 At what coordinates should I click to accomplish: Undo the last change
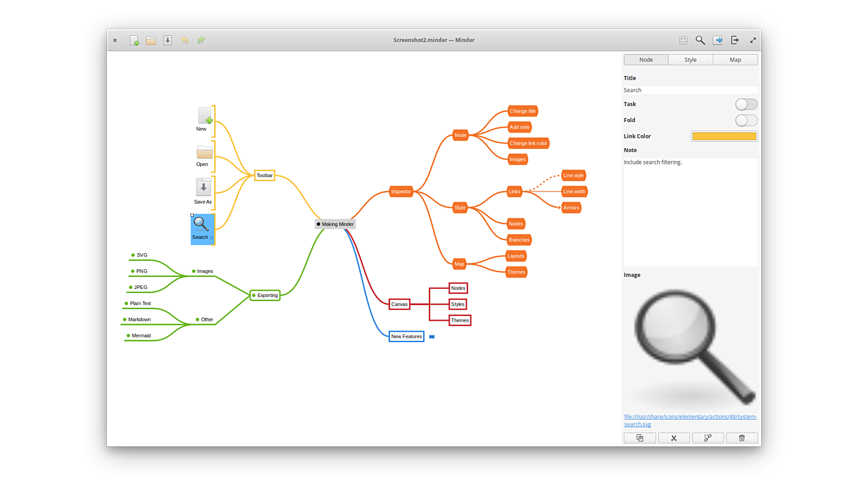click(x=184, y=40)
